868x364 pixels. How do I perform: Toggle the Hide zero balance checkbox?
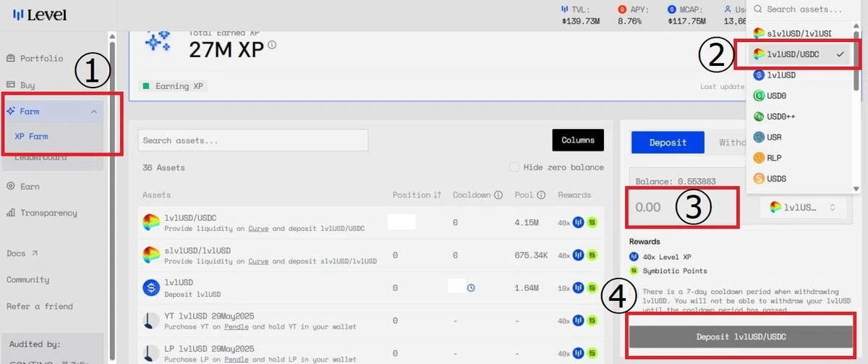pos(514,167)
